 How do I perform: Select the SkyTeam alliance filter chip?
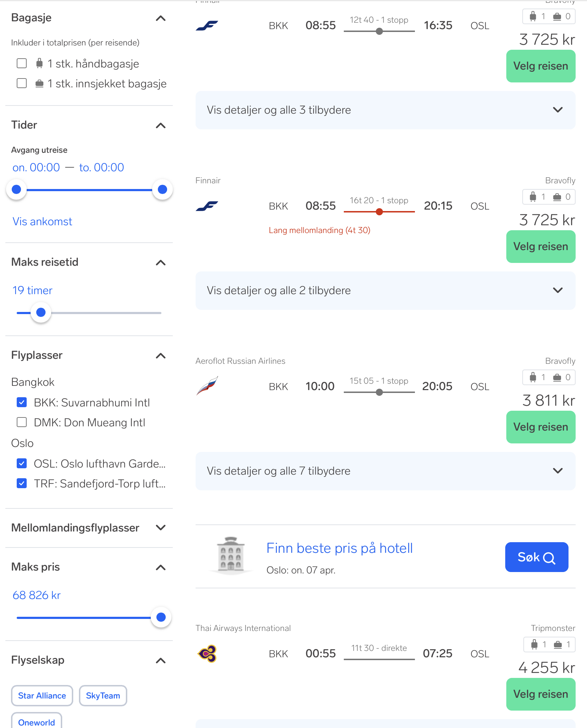click(103, 696)
